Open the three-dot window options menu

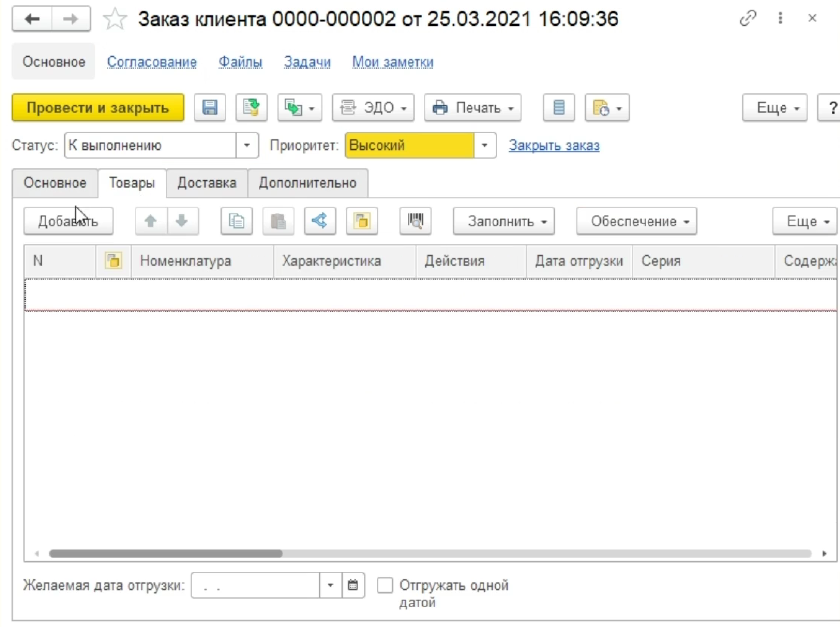(x=780, y=18)
